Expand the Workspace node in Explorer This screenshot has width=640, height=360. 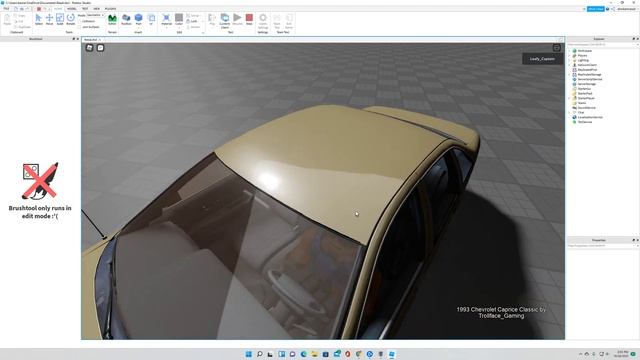tap(569, 51)
